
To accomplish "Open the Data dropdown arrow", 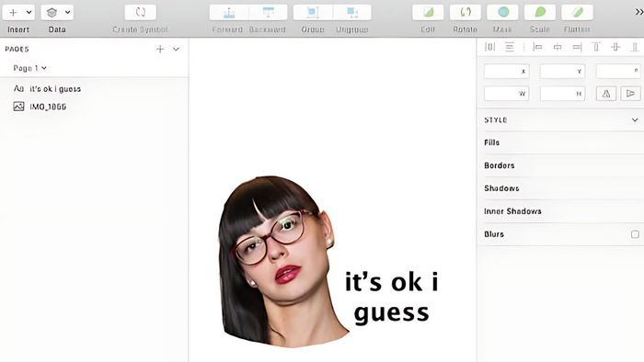I will point(67,12).
